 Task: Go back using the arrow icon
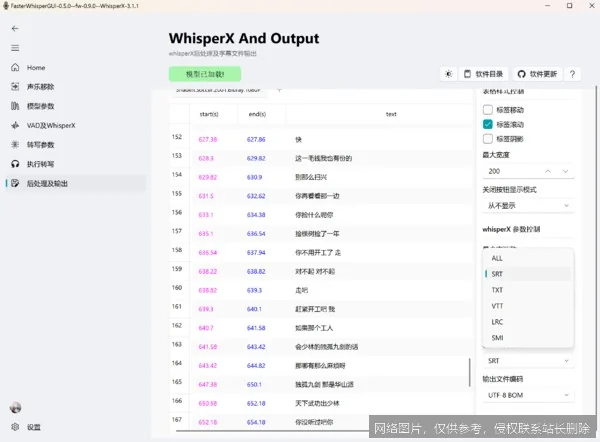pyautogui.click(x=15, y=28)
